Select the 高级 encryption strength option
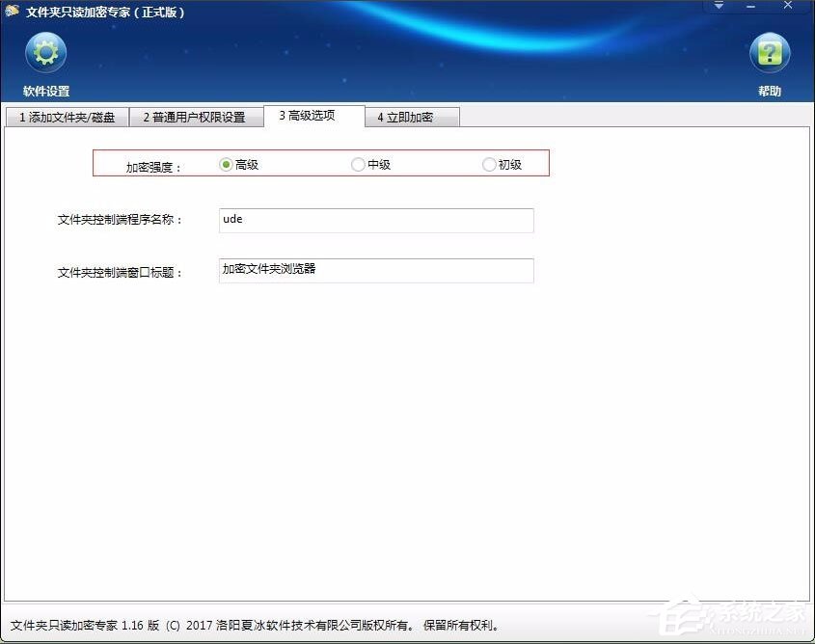This screenshot has width=815, height=644. (224, 164)
